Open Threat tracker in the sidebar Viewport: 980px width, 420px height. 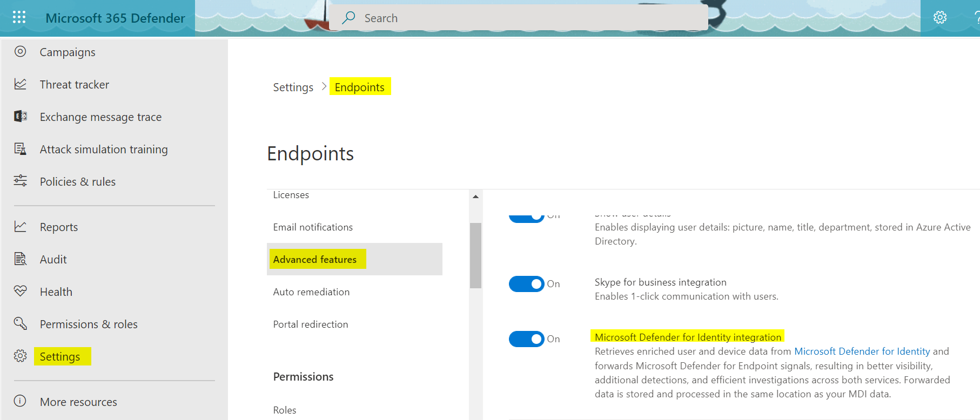pos(75,85)
